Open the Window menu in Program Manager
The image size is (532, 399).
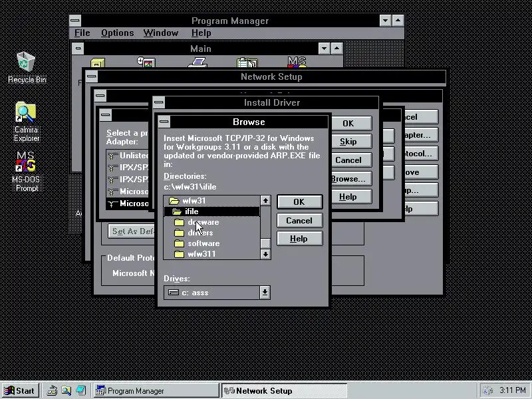click(x=160, y=33)
